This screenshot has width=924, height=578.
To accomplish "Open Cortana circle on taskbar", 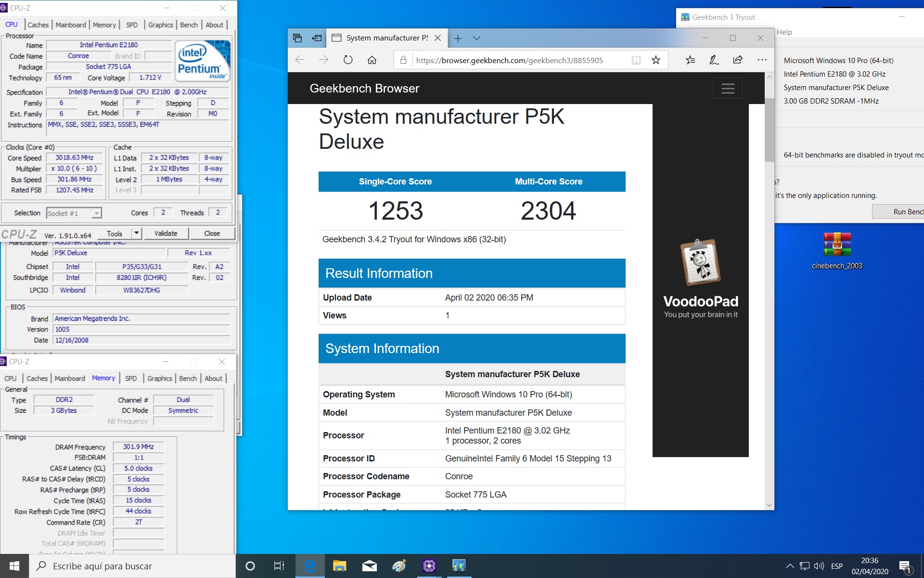I will (x=250, y=566).
